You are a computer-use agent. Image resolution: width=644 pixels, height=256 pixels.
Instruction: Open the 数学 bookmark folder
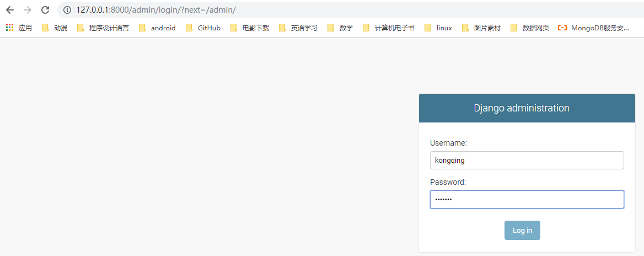(340, 28)
